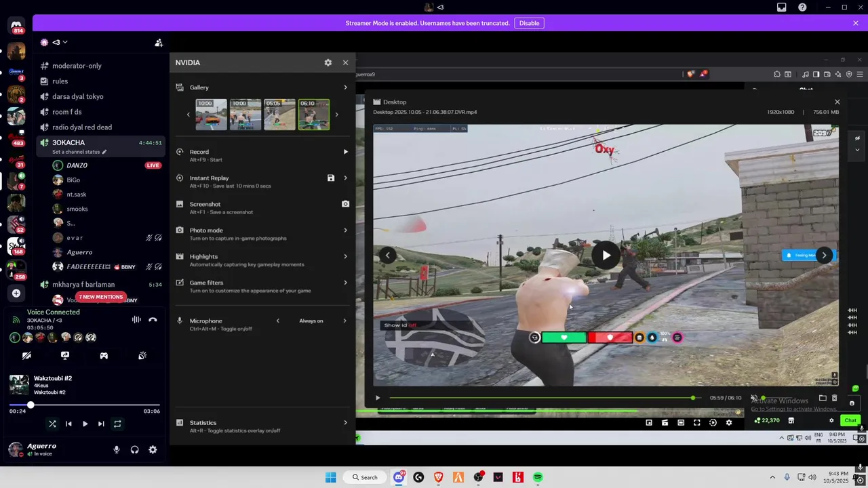Open the Discord inbox icon
The width and height of the screenshot is (868, 488).
782,7
